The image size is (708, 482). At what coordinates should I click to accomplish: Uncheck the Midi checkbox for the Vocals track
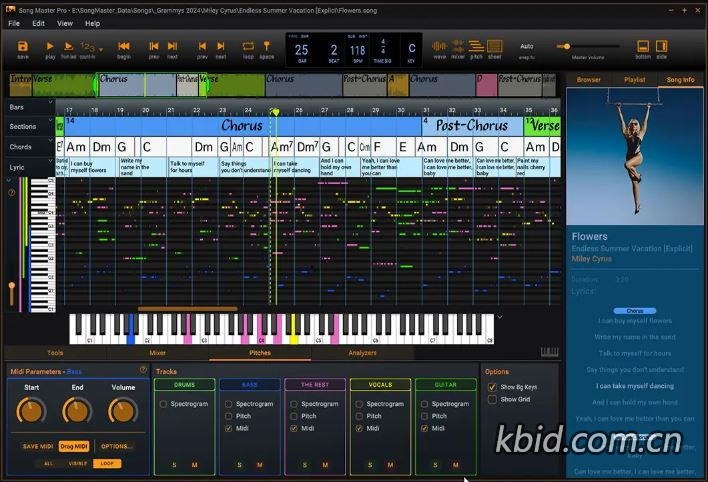point(360,428)
